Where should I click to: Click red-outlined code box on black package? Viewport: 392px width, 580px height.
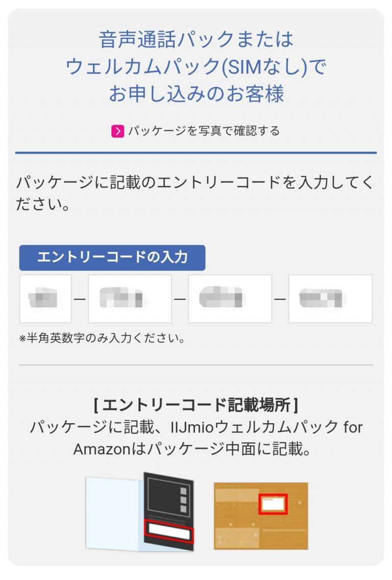pos(168,531)
